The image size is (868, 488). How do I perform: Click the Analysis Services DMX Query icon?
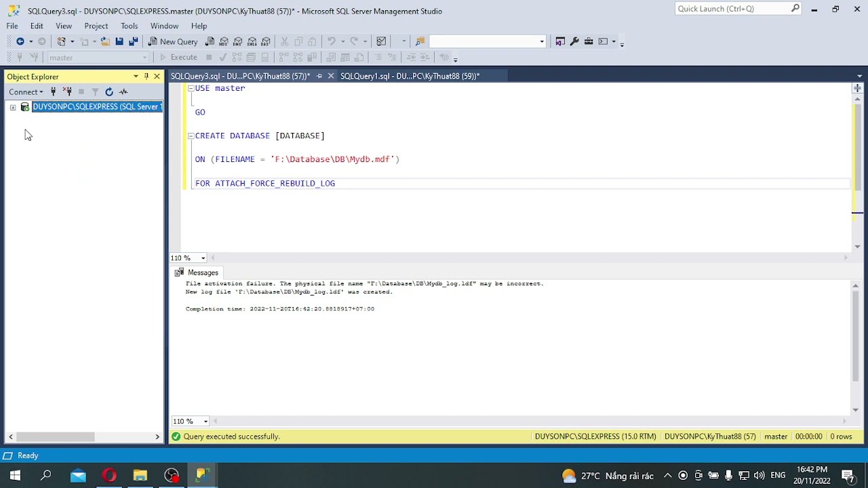238,41
